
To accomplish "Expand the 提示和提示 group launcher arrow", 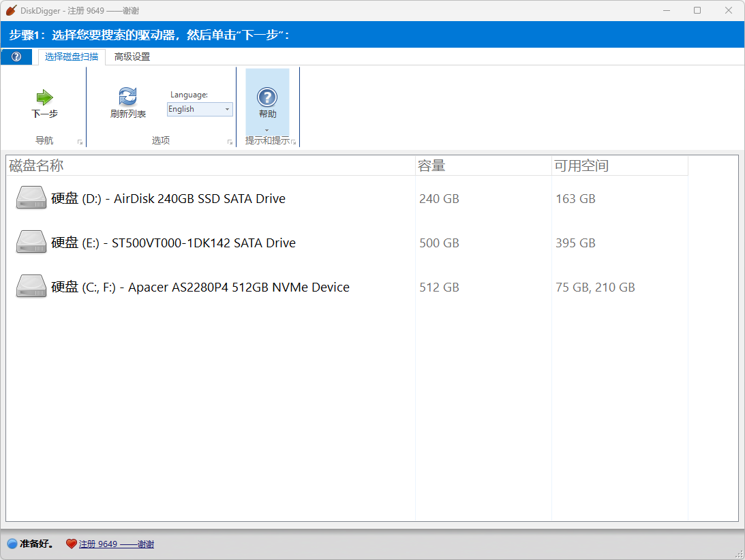I will pyautogui.click(x=294, y=142).
